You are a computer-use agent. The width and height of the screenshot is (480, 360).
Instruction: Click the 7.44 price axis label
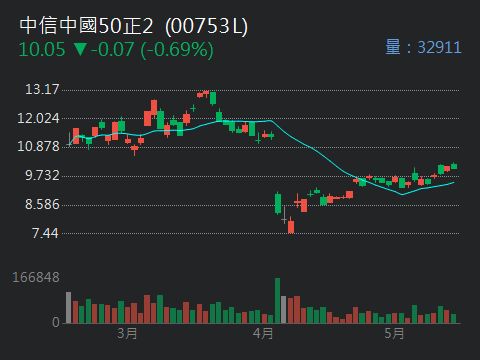[45, 233]
